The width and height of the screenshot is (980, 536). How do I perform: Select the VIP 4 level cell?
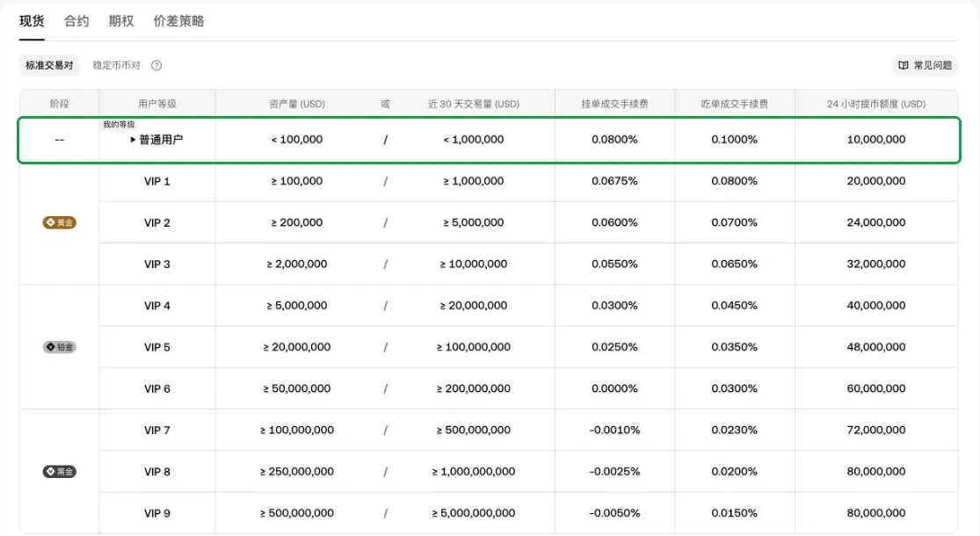click(x=156, y=306)
